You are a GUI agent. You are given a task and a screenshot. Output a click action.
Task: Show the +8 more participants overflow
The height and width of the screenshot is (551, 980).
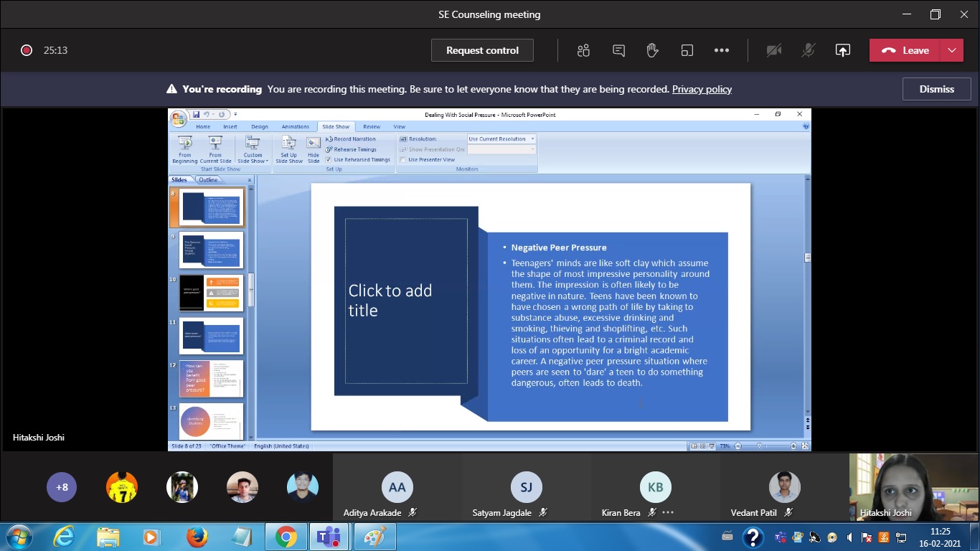[62, 487]
